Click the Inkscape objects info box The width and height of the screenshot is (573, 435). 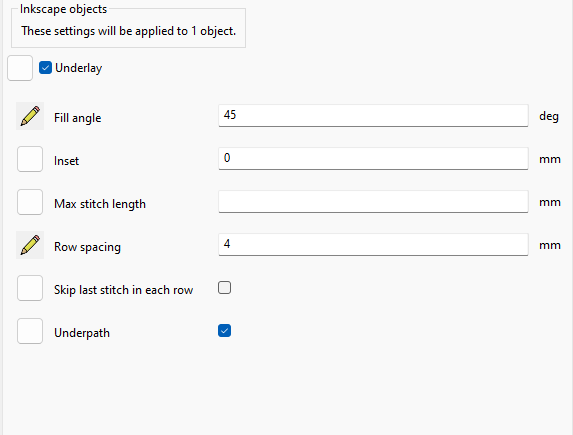point(128,28)
